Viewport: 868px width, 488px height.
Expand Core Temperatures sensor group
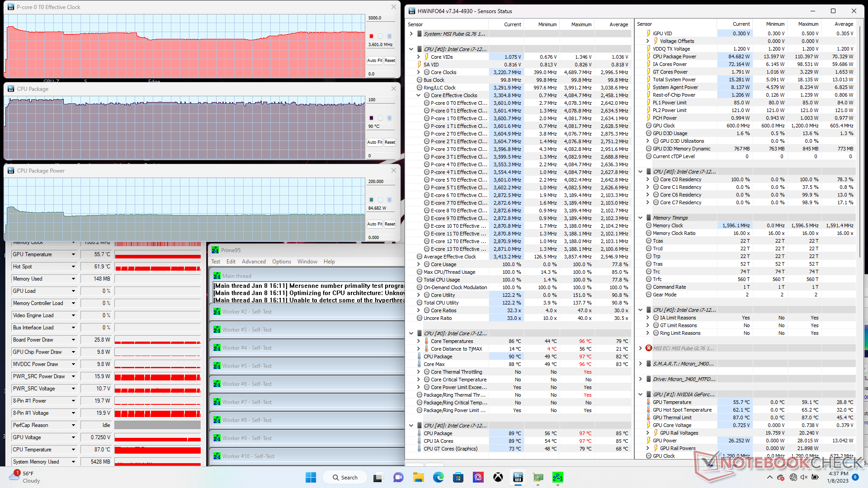tap(419, 341)
